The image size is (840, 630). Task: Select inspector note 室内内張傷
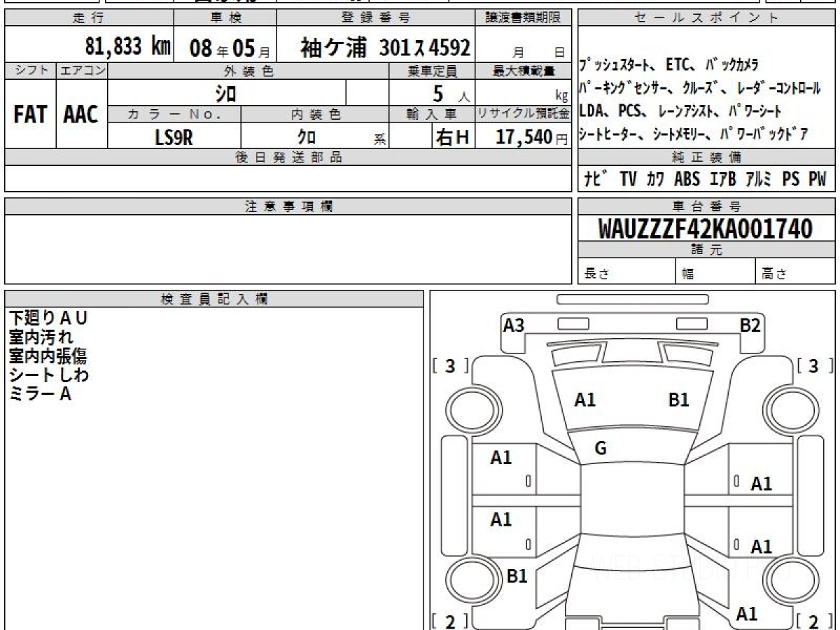[x=48, y=356]
